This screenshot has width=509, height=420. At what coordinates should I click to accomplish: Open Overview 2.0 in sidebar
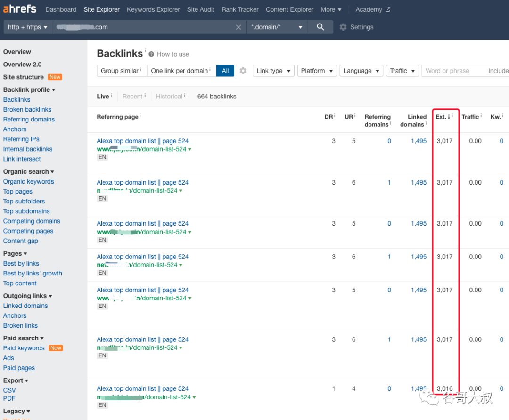tap(23, 65)
